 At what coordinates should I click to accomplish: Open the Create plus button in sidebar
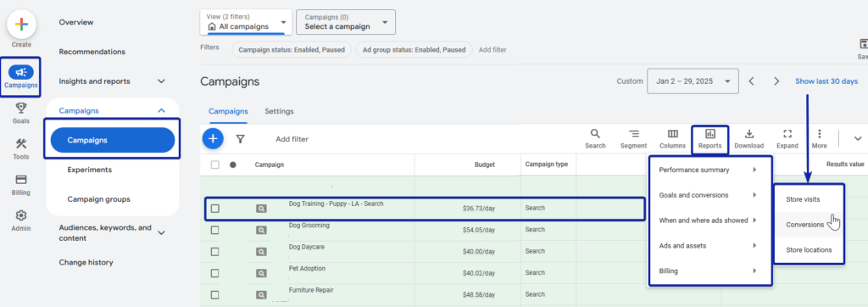pos(21,25)
